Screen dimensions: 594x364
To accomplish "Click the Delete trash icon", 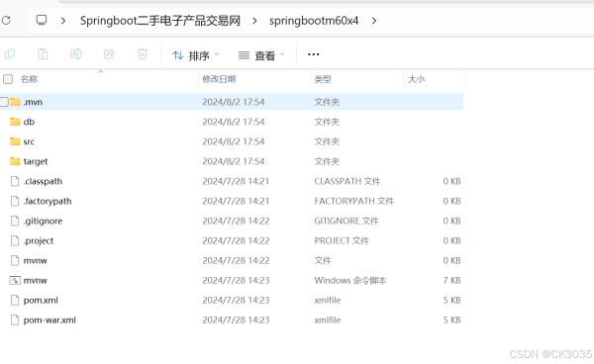I will pos(143,54).
